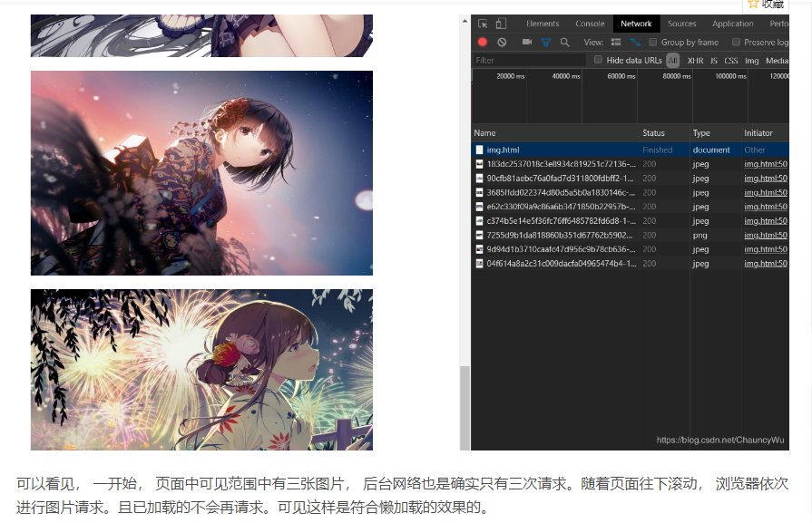Open img.html:50 initiator of 7255d9b1da81 png request
Viewport: 812px width, 523px height.
(x=766, y=236)
